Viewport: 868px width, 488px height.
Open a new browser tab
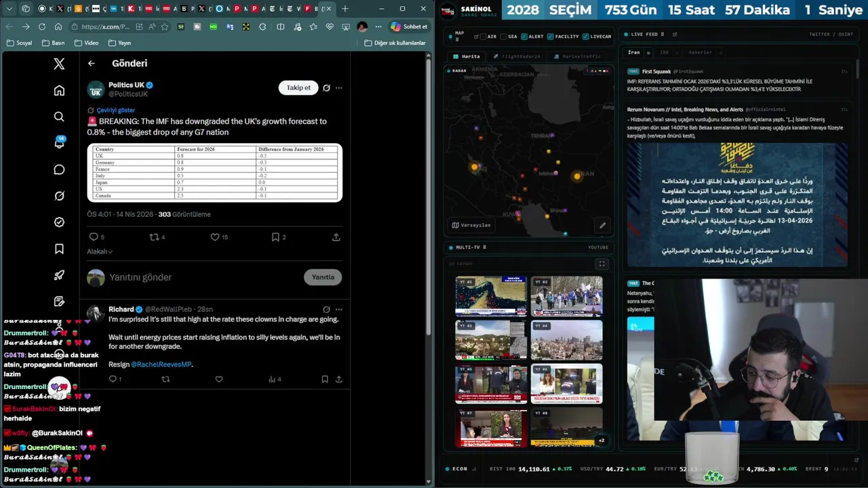click(344, 9)
